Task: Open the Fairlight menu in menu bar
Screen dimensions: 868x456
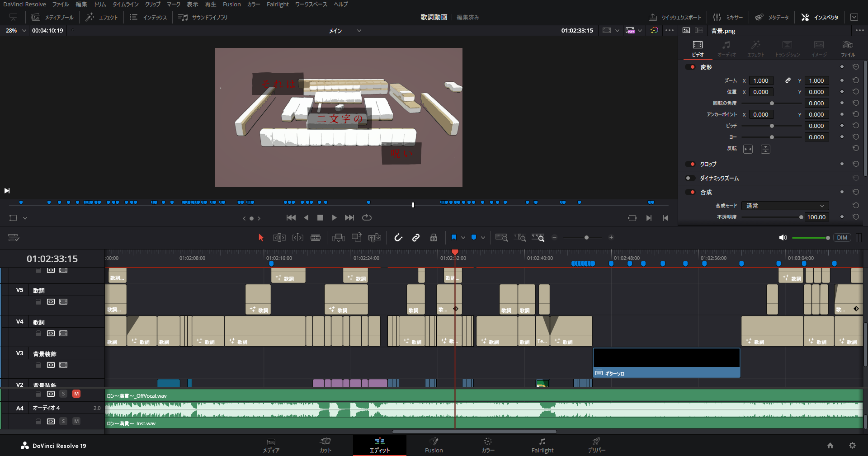Action: [277, 4]
